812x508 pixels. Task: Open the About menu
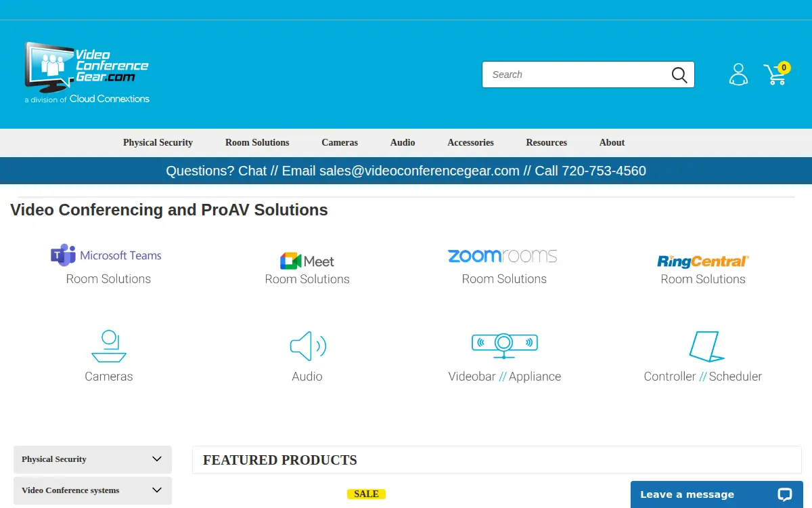612,143
